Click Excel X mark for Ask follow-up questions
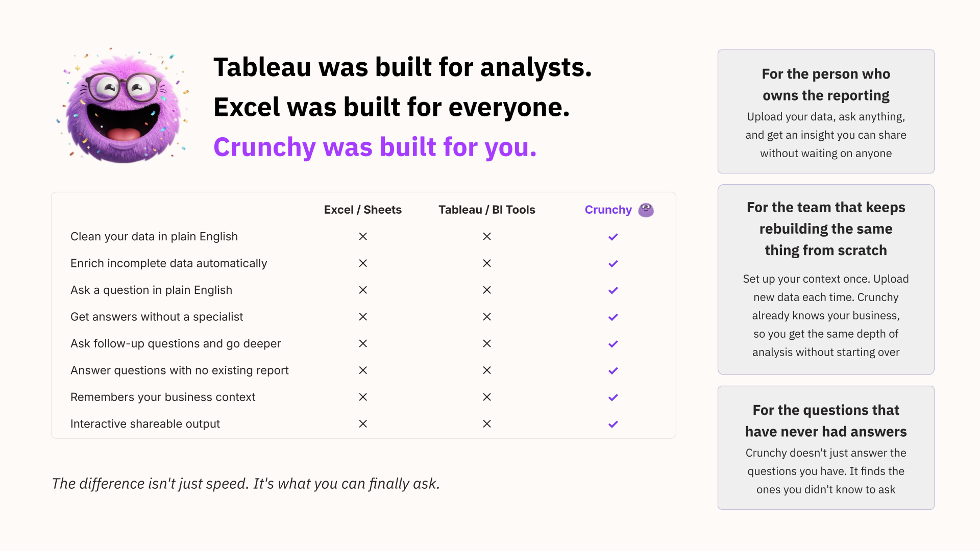Image resolution: width=980 pixels, height=551 pixels. tap(363, 343)
